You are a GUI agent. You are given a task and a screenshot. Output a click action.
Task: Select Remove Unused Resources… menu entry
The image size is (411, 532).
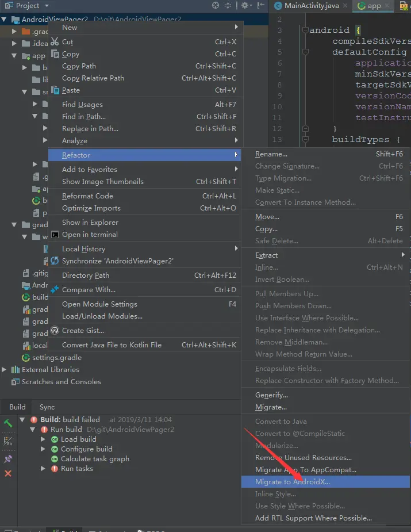pyautogui.click(x=326, y=458)
